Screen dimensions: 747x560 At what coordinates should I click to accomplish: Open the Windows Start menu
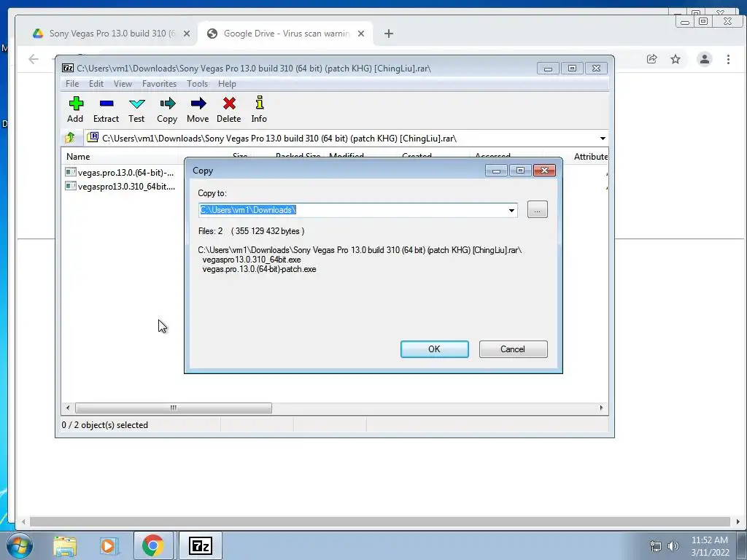click(x=20, y=545)
